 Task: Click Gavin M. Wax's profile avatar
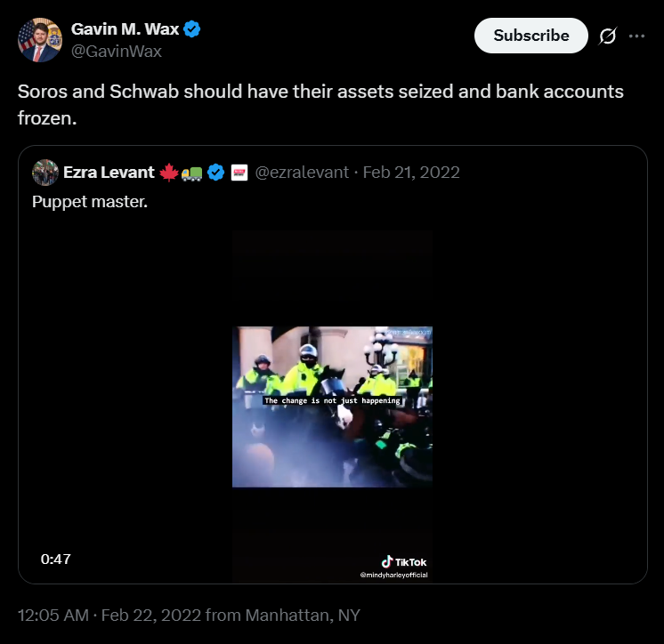40,39
